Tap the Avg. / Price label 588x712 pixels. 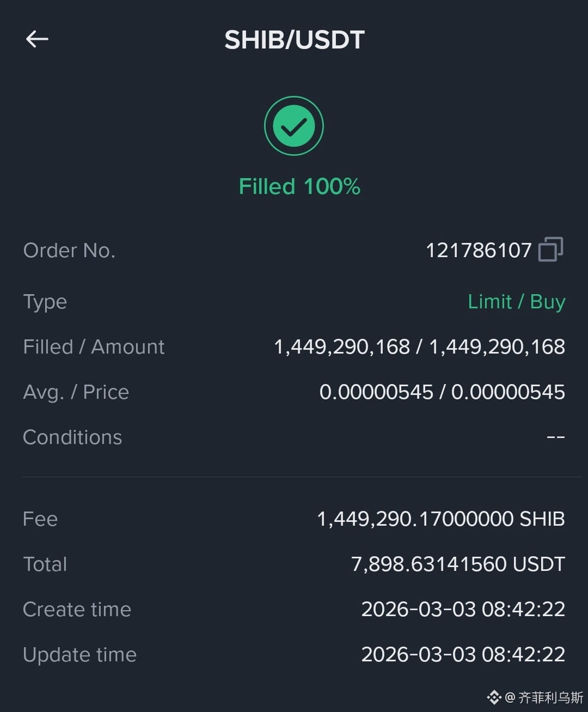coord(76,392)
